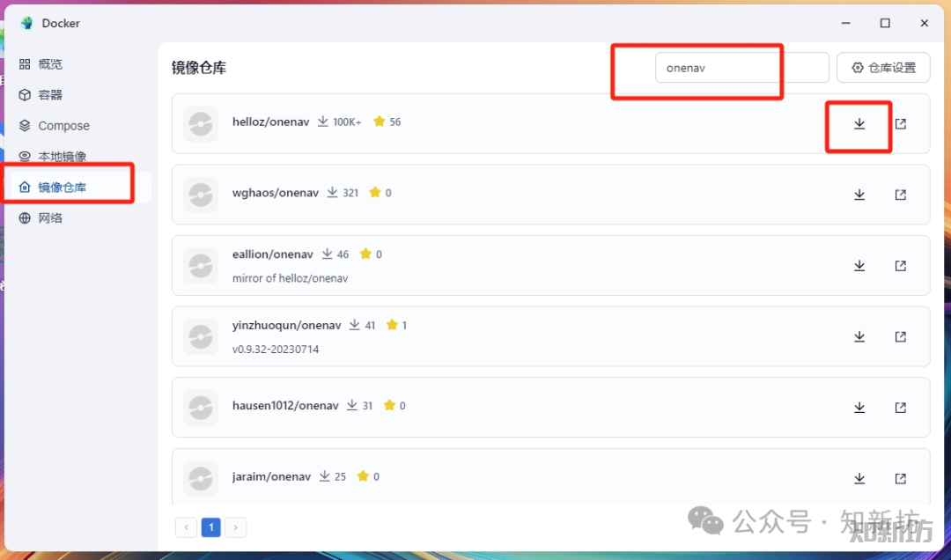951x560 pixels.
Task: Click the helloz/onenav disc thumbnail
Action: tap(201, 124)
